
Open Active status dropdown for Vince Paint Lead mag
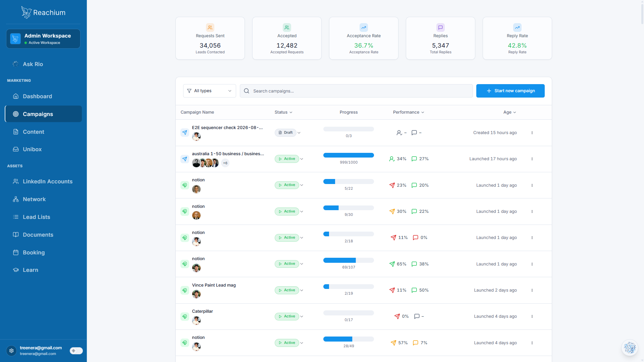tap(289, 290)
